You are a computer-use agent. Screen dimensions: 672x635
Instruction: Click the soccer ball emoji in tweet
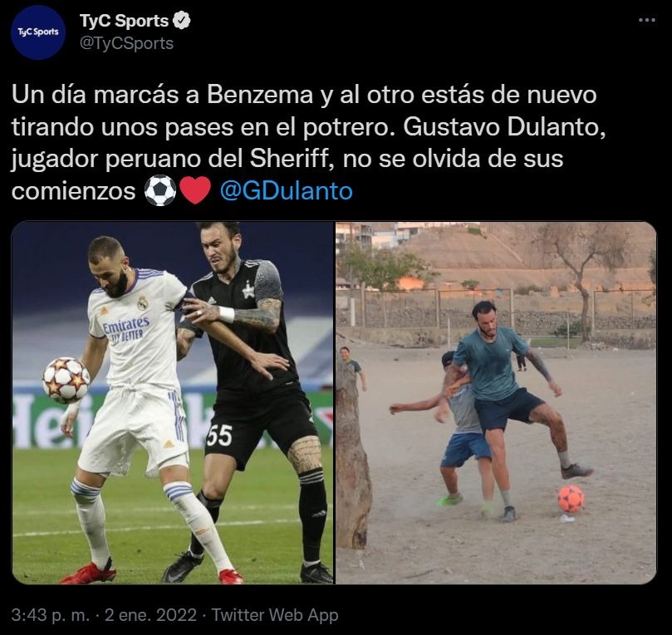pos(160,190)
